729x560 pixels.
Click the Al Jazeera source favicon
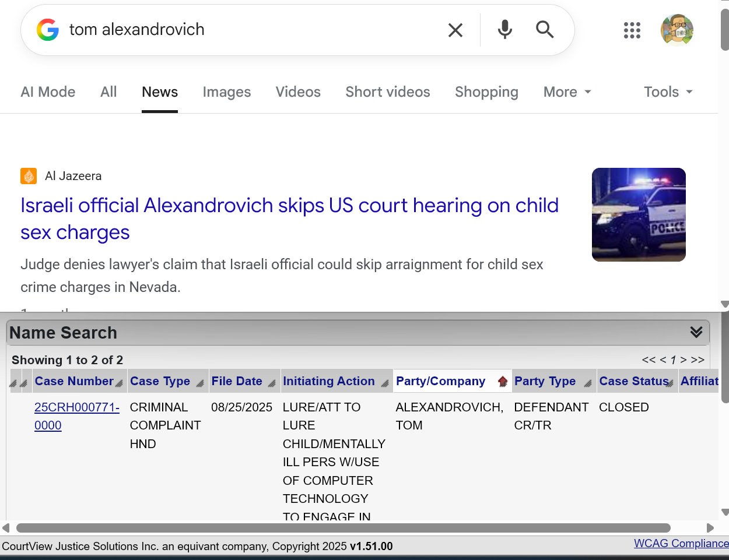point(29,176)
